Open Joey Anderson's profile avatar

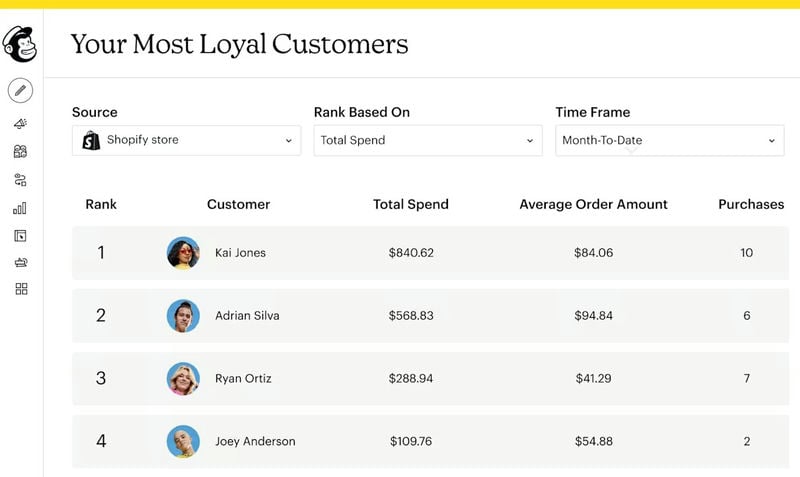[x=183, y=441]
